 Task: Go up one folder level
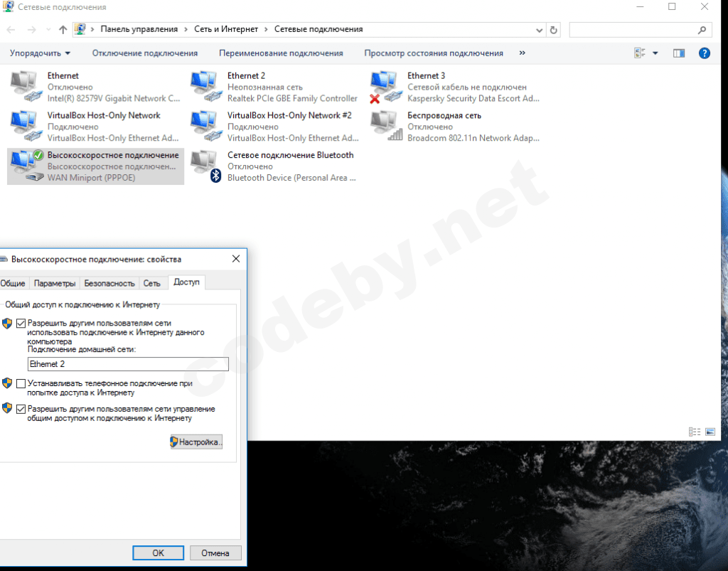63,30
